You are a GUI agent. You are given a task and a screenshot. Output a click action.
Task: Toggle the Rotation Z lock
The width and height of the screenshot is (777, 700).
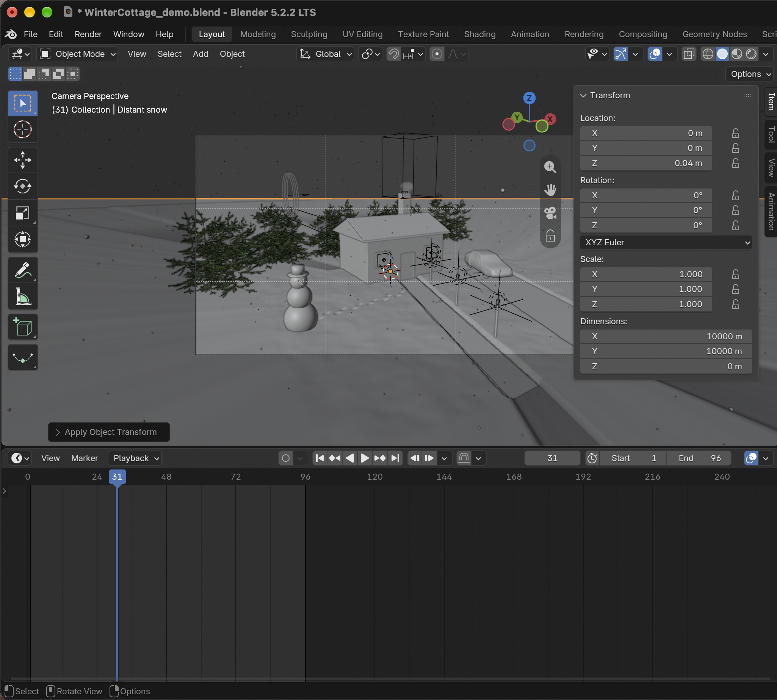click(x=735, y=225)
